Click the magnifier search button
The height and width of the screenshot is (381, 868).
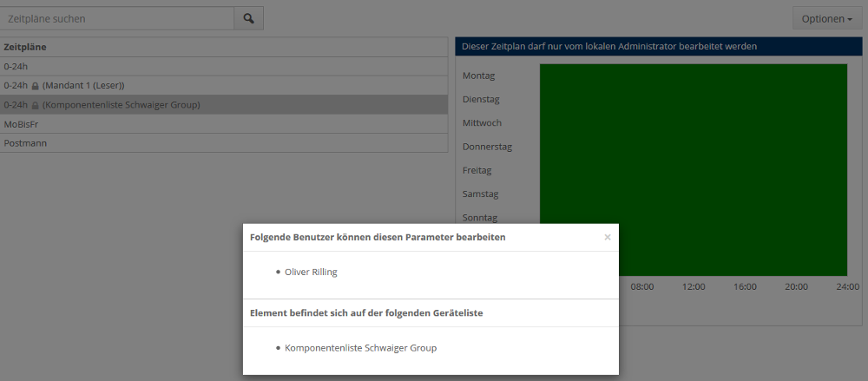click(x=248, y=18)
